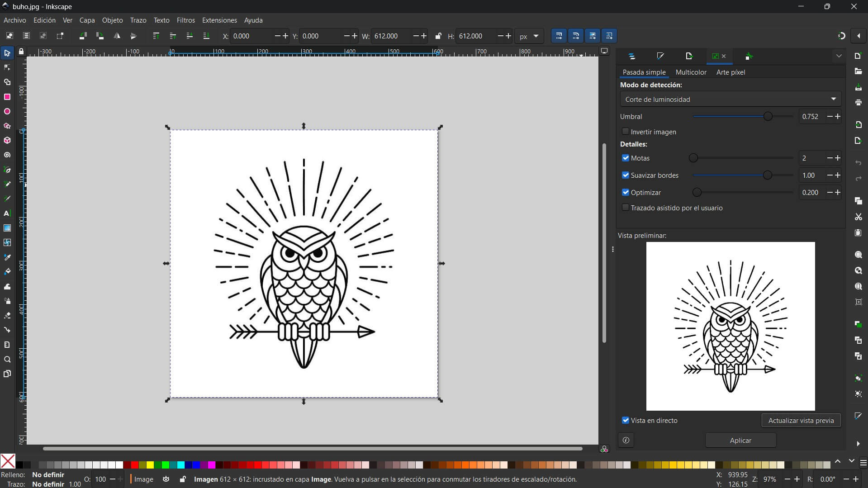Choose the Zoom tool in toolbox

coord(7,360)
